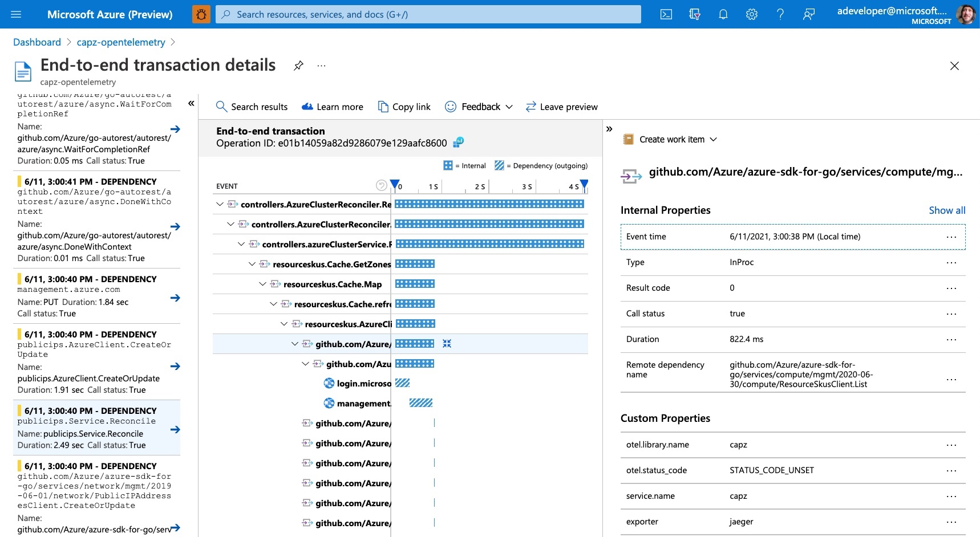Click the collapse icon on the highlighted timeline row
980x537 pixels.
coord(447,343)
